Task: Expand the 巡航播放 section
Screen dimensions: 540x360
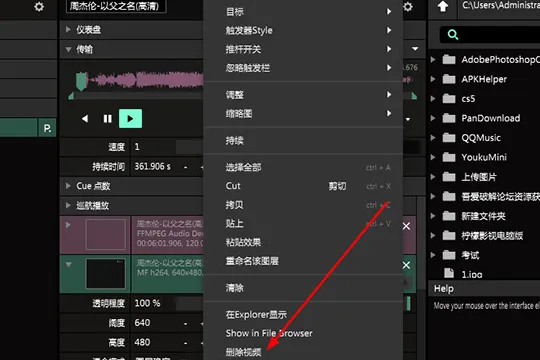Action: point(68,206)
